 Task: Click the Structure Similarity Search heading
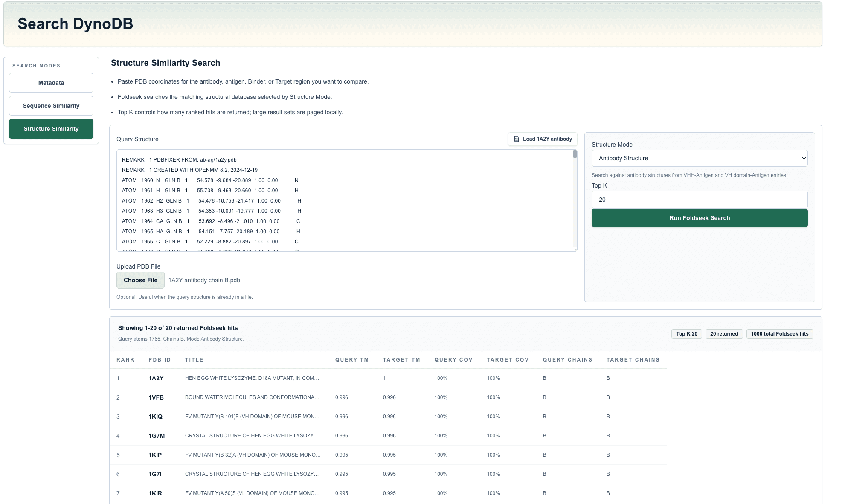pos(166,63)
